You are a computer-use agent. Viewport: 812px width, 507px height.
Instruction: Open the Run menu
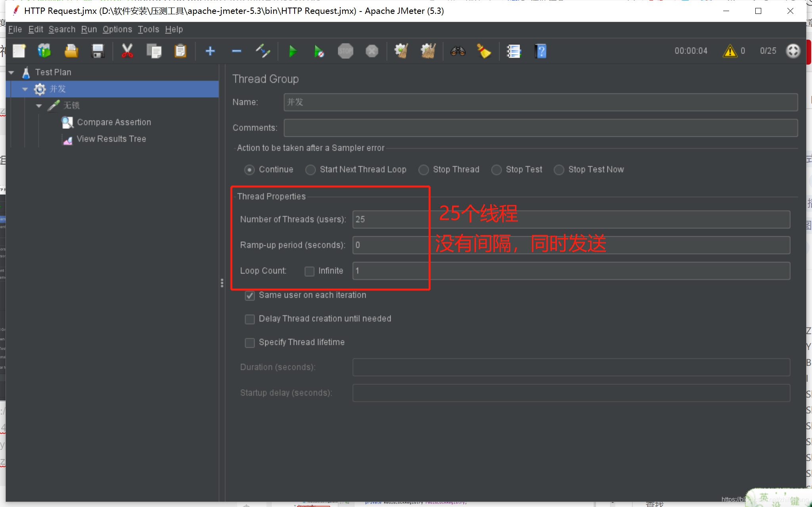tap(88, 29)
